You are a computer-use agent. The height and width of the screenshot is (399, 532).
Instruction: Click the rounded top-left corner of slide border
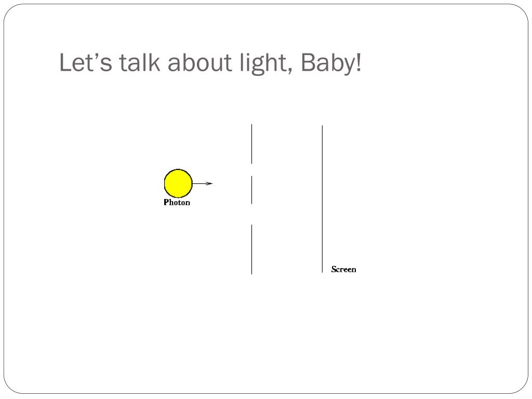pos(11,11)
